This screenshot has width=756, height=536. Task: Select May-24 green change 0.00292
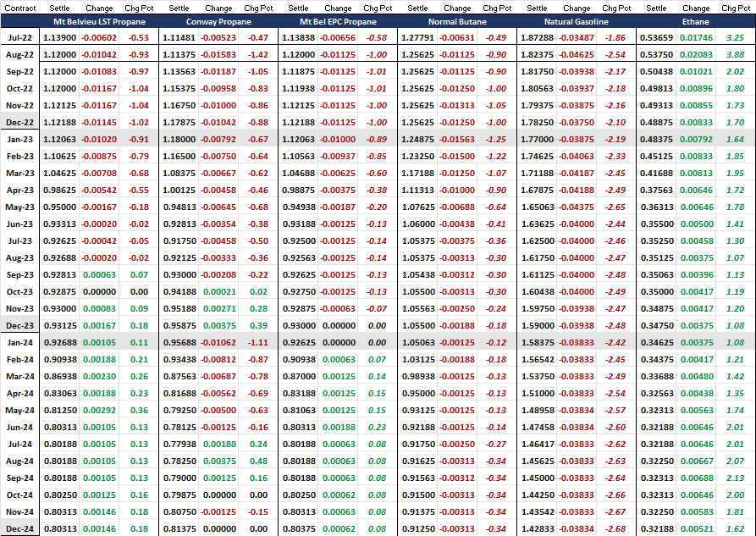click(99, 411)
